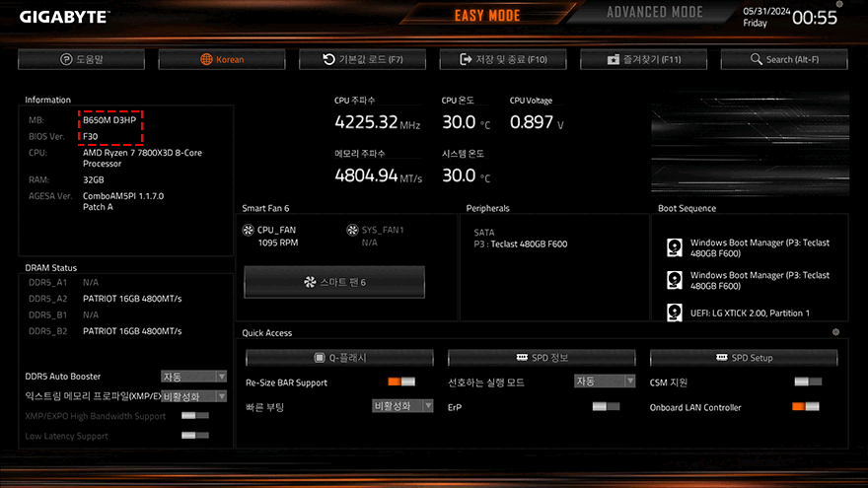This screenshot has height=488, width=868.
Task: Toggle XMP/EXPO High Bandwidth Support switch
Action: (x=195, y=415)
